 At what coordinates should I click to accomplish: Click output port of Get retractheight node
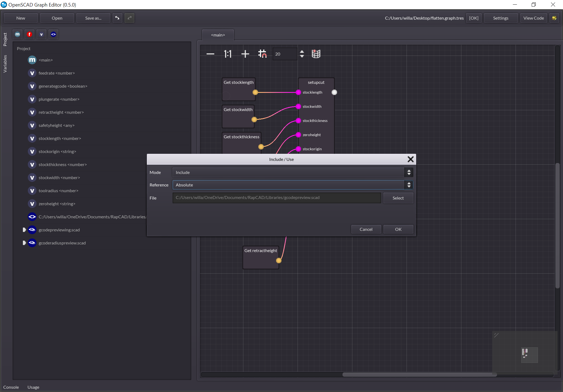279,261
